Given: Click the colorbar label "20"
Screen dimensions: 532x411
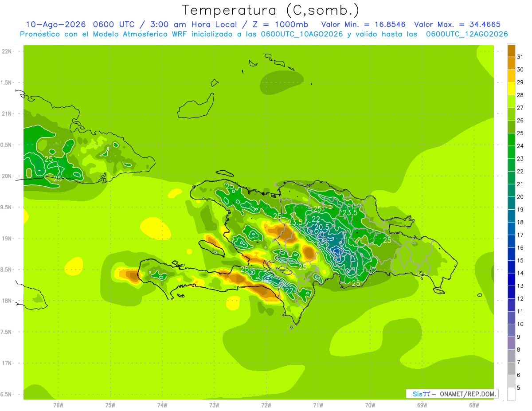Looking at the screenshot, I should pyautogui.click(x=520, y=197).
